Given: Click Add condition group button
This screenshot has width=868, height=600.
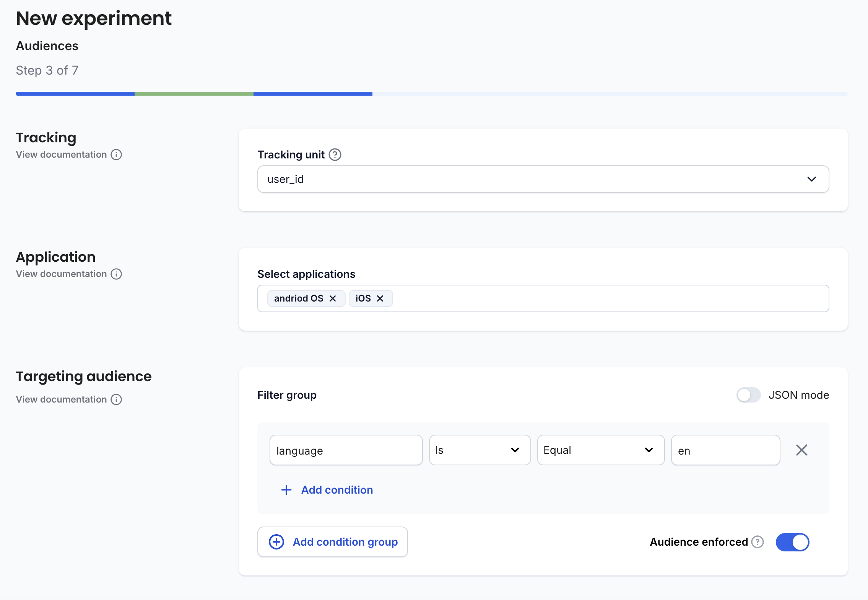Looking at the screenshot, I should (333, 542).
